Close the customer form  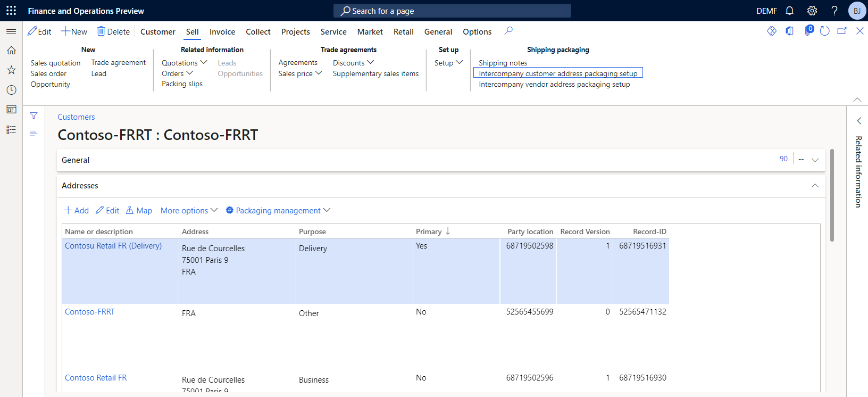[x=859, y=31]
